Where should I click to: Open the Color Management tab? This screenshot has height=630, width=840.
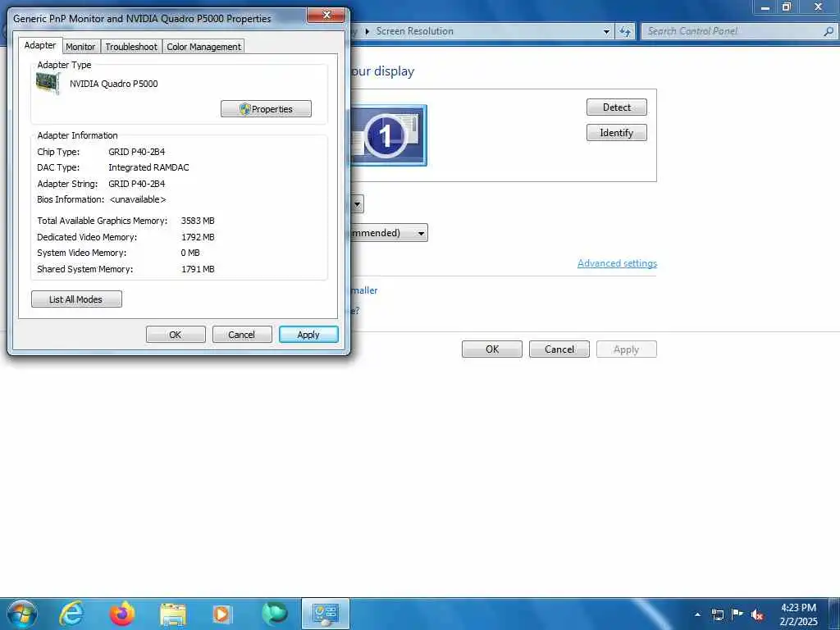203,47
